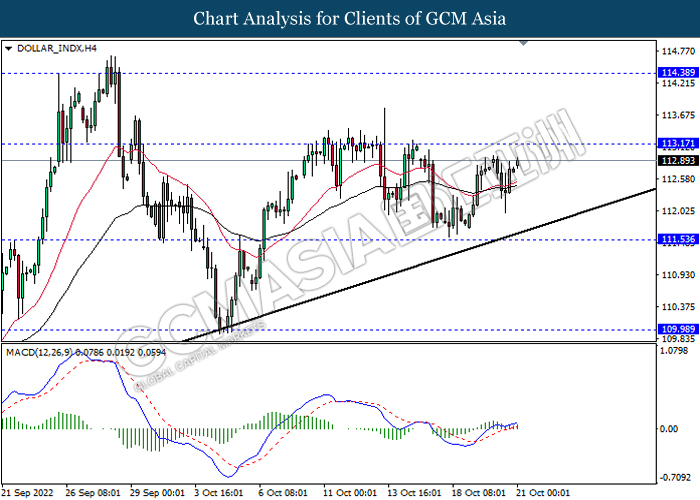Screen dimensions: 700x500
Task: Click the 114.215 price axis value
Action: tap(678, 83)
